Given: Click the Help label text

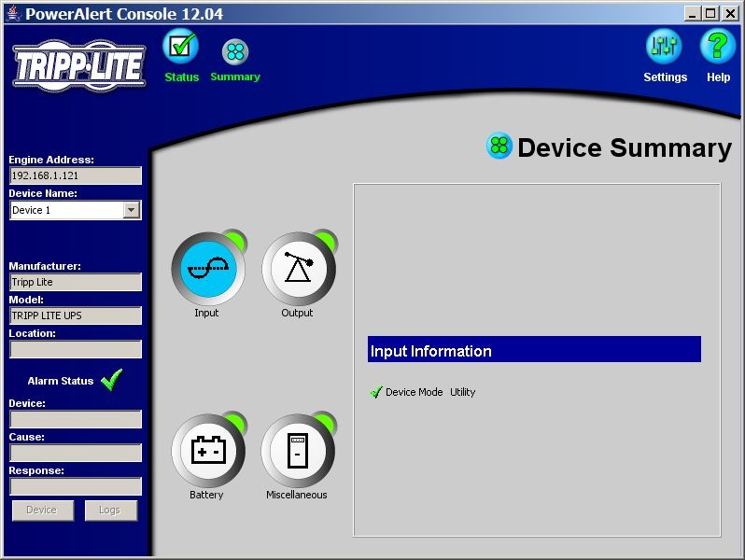Looking at the screenshot, I should (718, 77).
